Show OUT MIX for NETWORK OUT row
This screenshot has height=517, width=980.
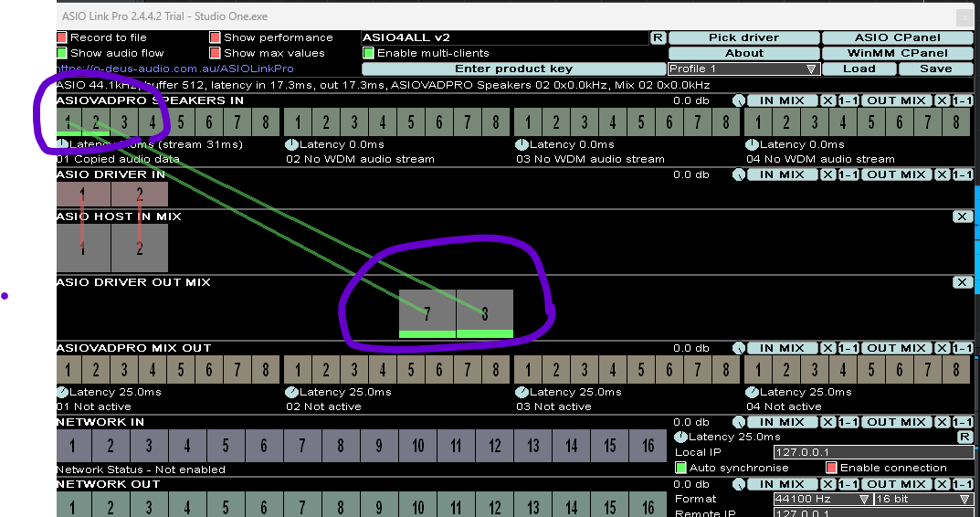[896, 484]
